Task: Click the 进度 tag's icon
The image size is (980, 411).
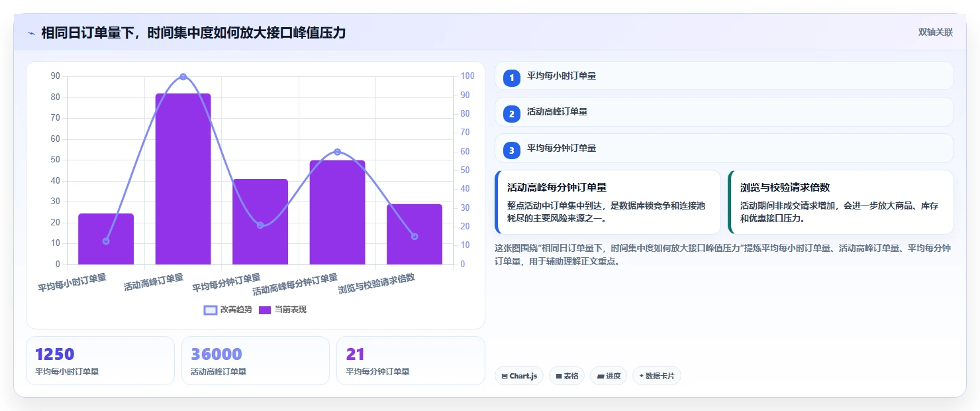Action: tap(600, 376)
